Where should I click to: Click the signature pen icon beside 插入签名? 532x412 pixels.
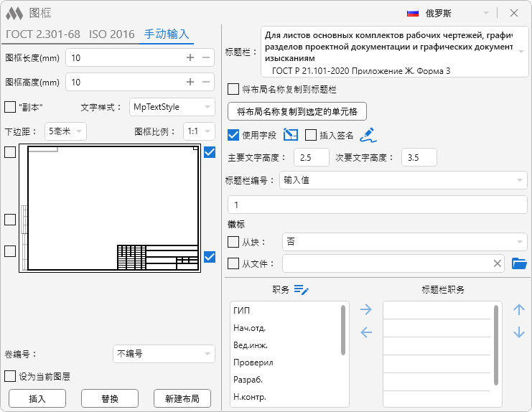(x=367, y=134)
